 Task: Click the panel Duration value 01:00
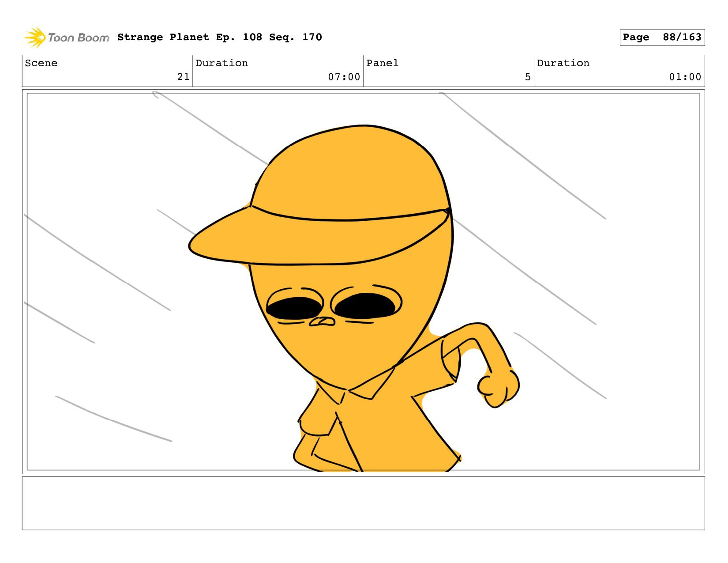coord(685,77)
